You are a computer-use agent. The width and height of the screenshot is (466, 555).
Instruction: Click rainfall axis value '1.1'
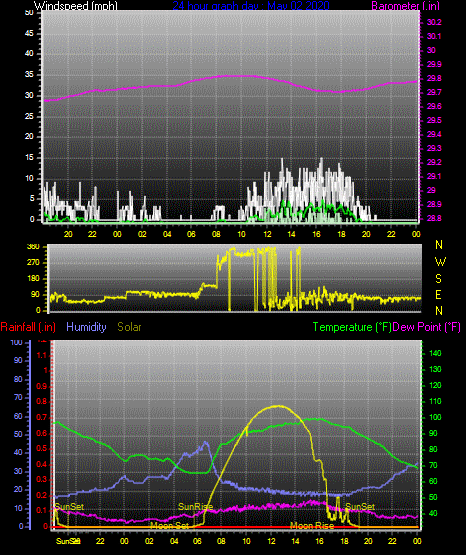(42, 355)
